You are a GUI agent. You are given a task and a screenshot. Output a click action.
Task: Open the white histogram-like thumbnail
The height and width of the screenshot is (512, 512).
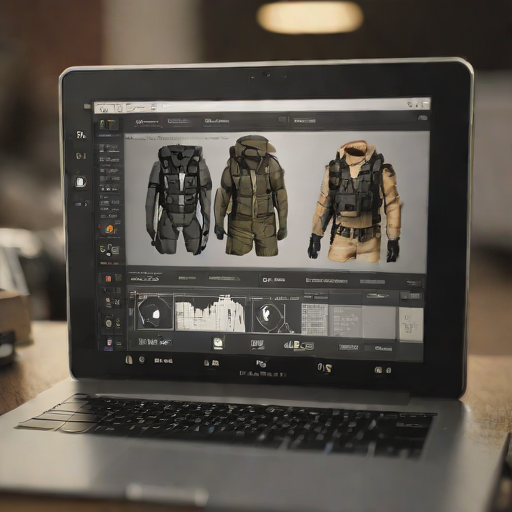(x=210, y=313)
